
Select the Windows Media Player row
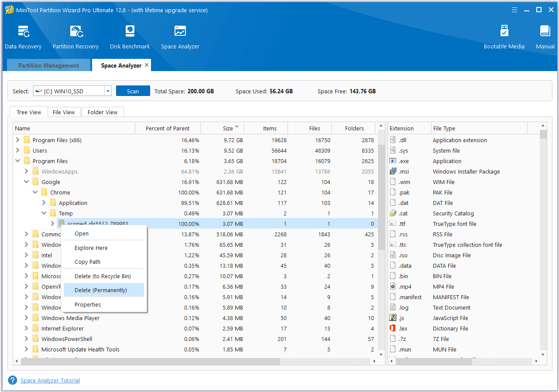click(195, 318)
